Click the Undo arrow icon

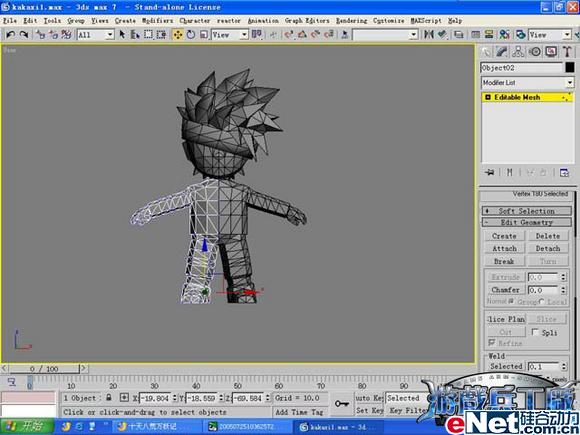pos(10,35)
